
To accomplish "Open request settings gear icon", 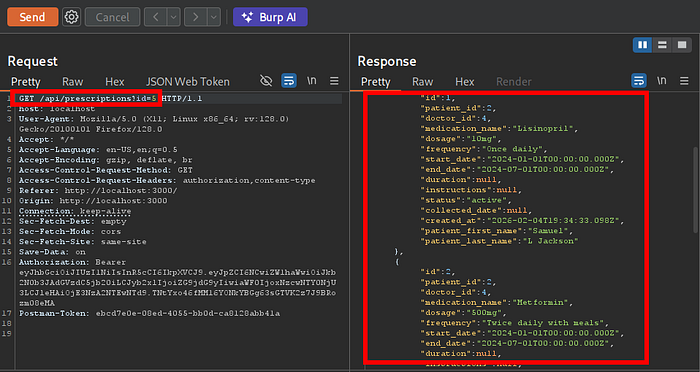I will point(71,17).
